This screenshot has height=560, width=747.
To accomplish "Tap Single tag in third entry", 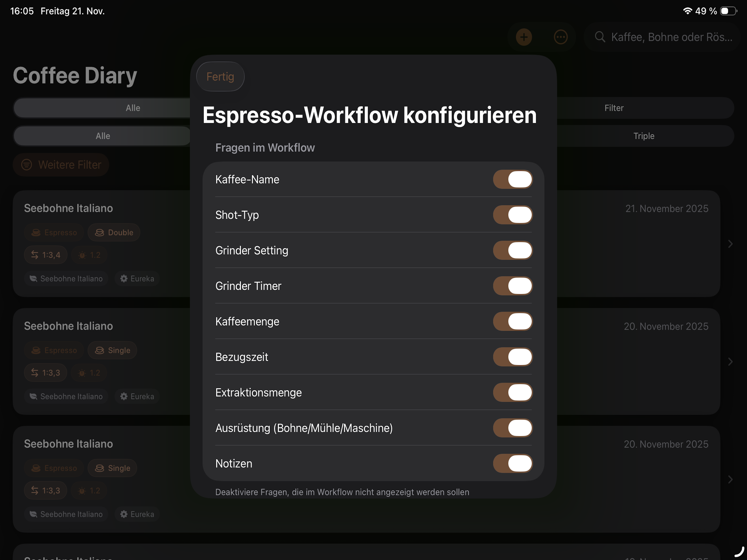I will (x=112, y=468).
